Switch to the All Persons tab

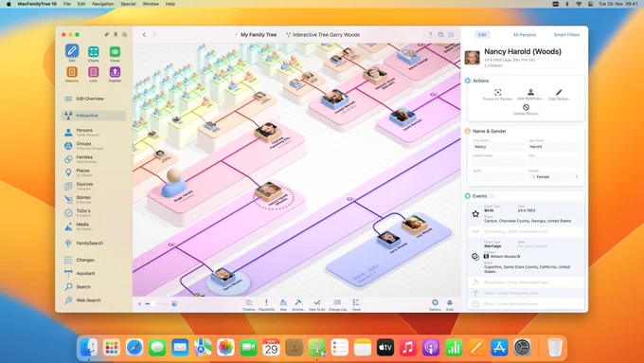click(x=524, y=35)
